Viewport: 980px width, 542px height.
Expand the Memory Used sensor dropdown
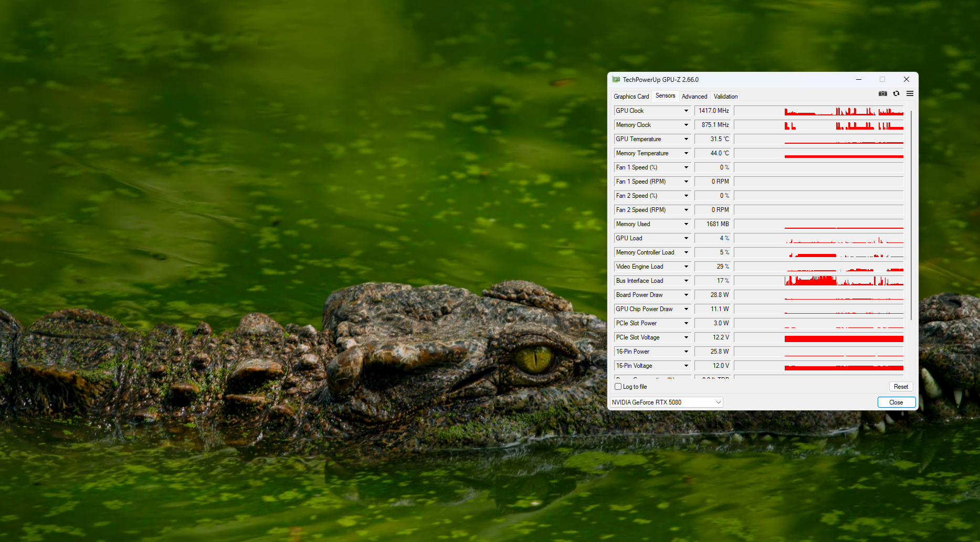click(x=686, y=224)
